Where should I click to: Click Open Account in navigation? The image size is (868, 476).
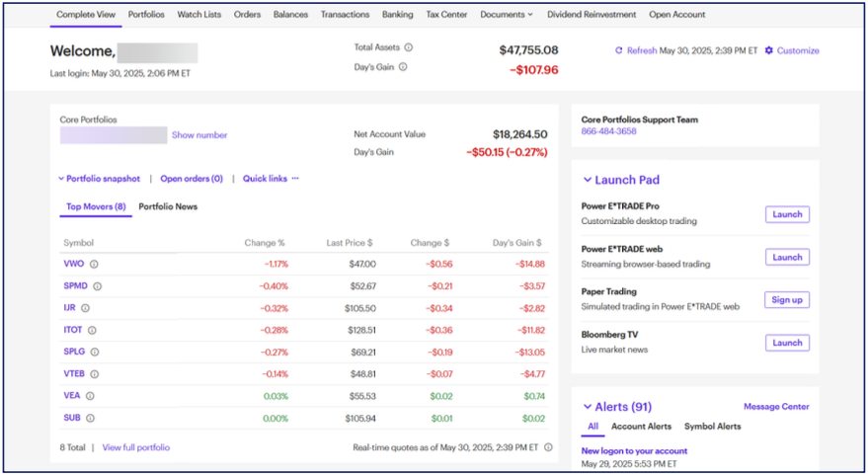click(677, 15)
